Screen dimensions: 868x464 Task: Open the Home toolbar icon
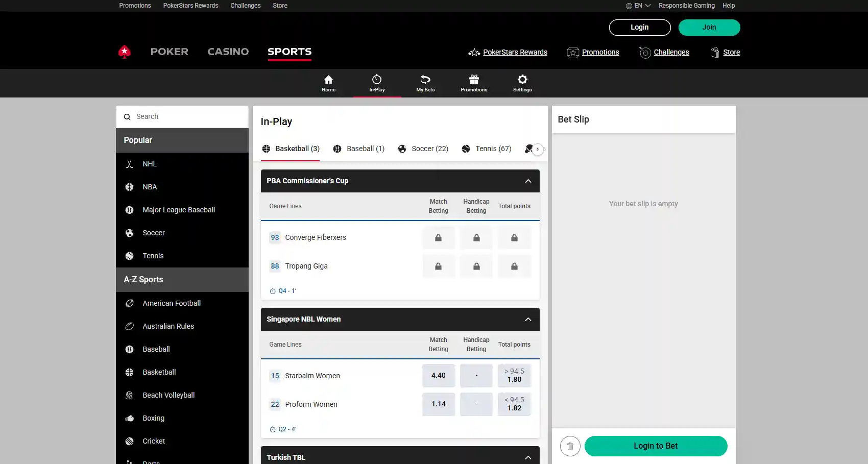pyautogui.click(x=328, y=80)
